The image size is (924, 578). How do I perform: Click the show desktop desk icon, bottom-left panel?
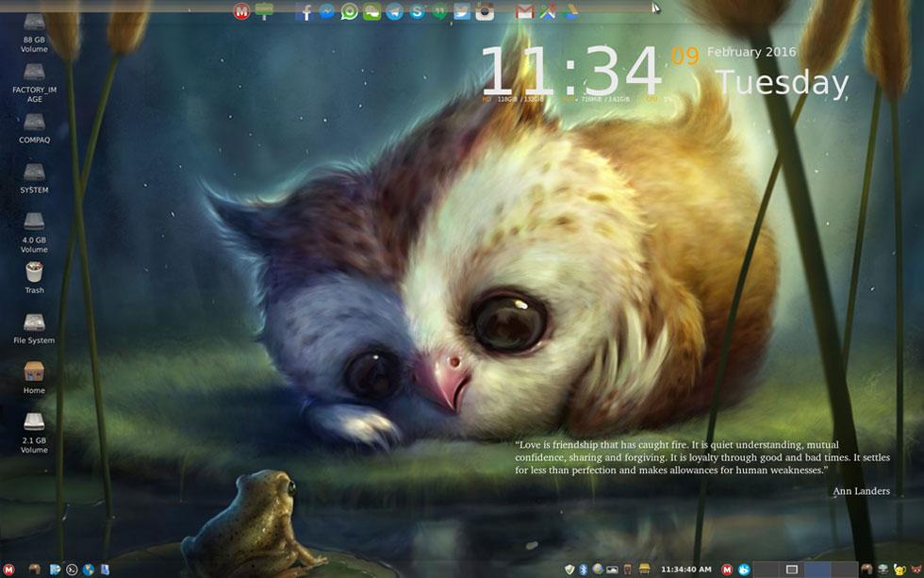[34, 570]
